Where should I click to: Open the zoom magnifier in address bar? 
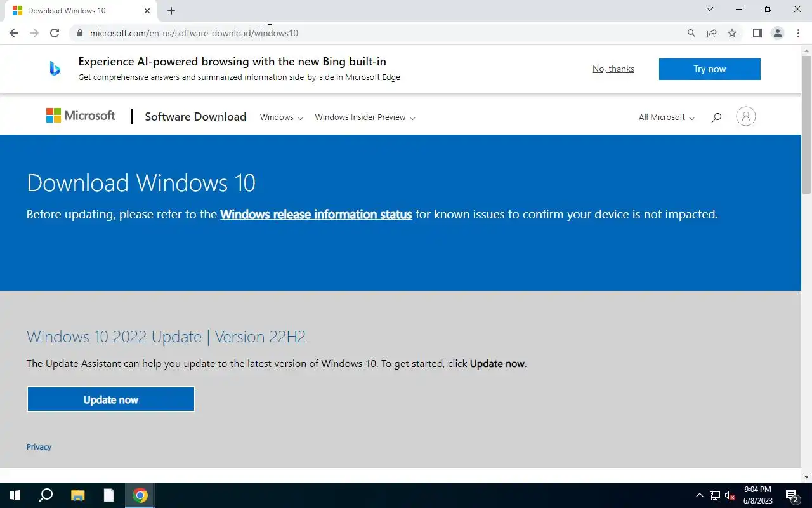pos(691,33)
